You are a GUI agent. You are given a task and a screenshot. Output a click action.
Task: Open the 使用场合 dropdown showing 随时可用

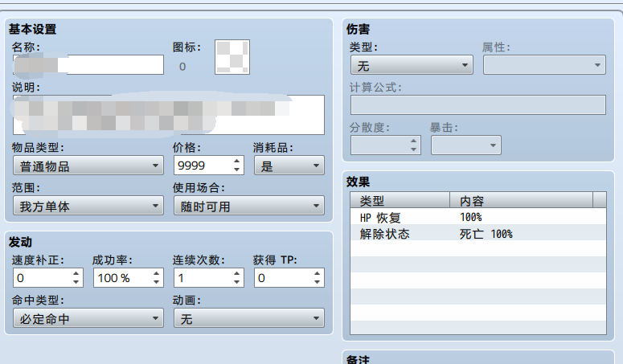pos(248,206)
